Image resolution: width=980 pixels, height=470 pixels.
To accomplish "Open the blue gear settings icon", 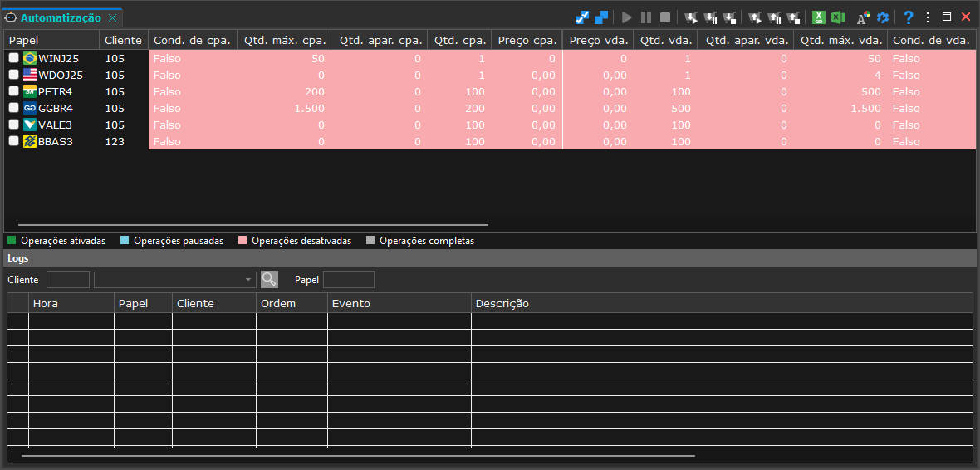I will (883, 17).
